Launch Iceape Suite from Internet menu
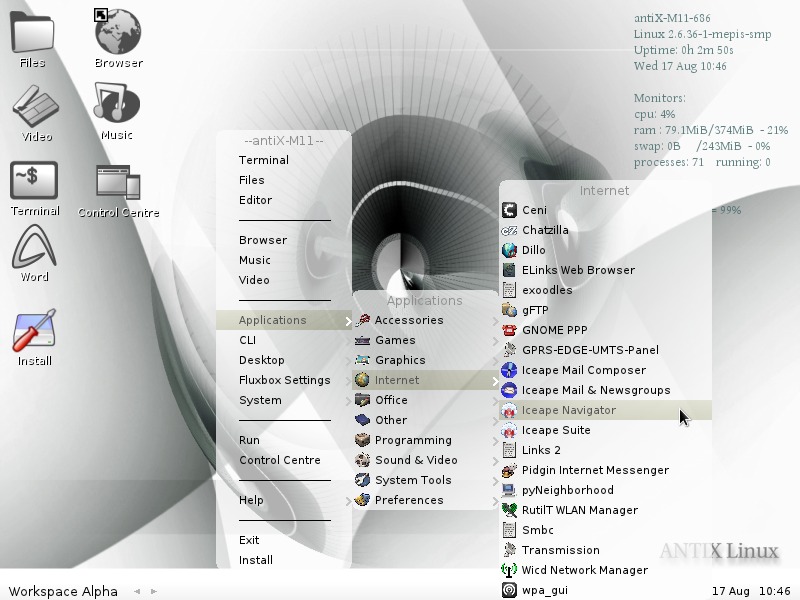This screenshot has height=600, width=800. (605, 430)
